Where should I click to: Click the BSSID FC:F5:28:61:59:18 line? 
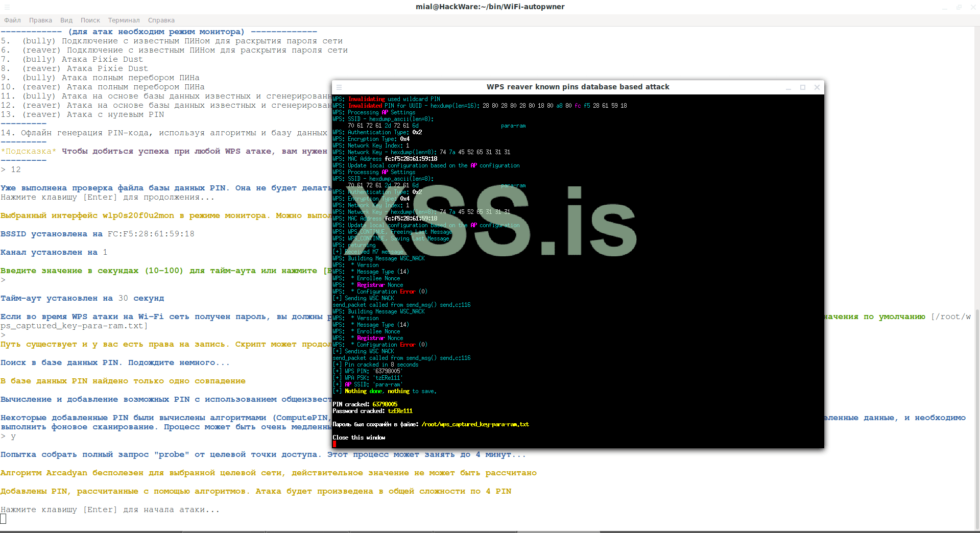tap(98, 234)
